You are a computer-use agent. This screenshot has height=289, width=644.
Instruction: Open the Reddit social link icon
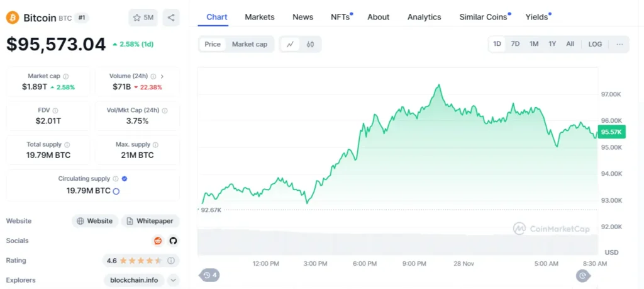[x=158, y=241]
